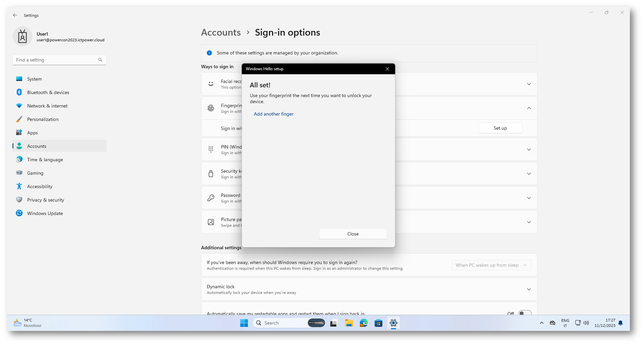The height and width of the screenshot is (345, 644).
Task: Expand the Password section chevron
Action: pyautogui.click(x=529, y=198)
